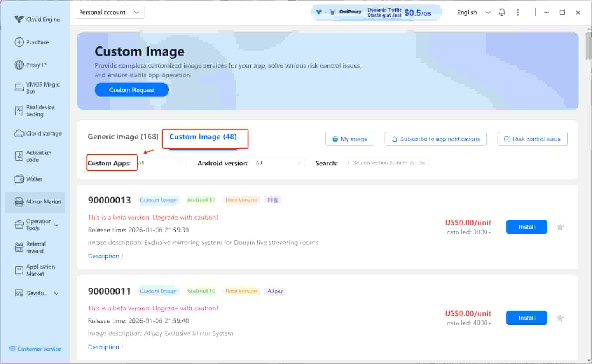
Task: Open the Custom Apps filter dropdown
Action: (x=161, y=163)
